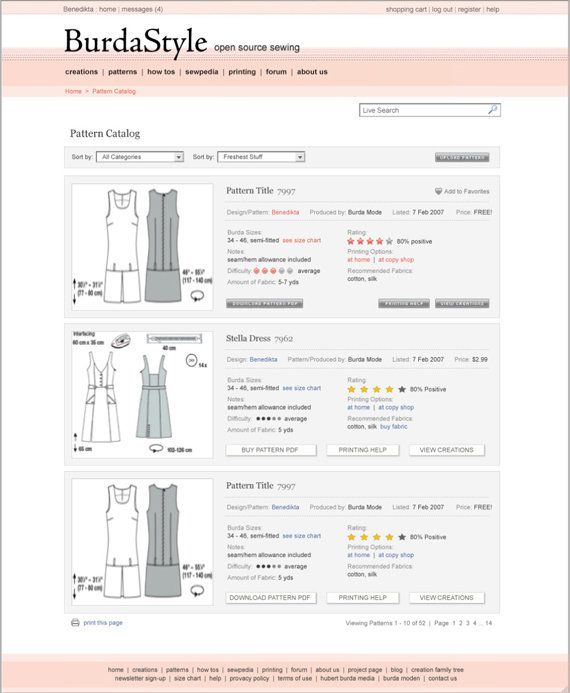Image resolution: width=570 pixels, height=693 pixels.
Task: Click the printer icon near print this page
Action: coord(76,622)
